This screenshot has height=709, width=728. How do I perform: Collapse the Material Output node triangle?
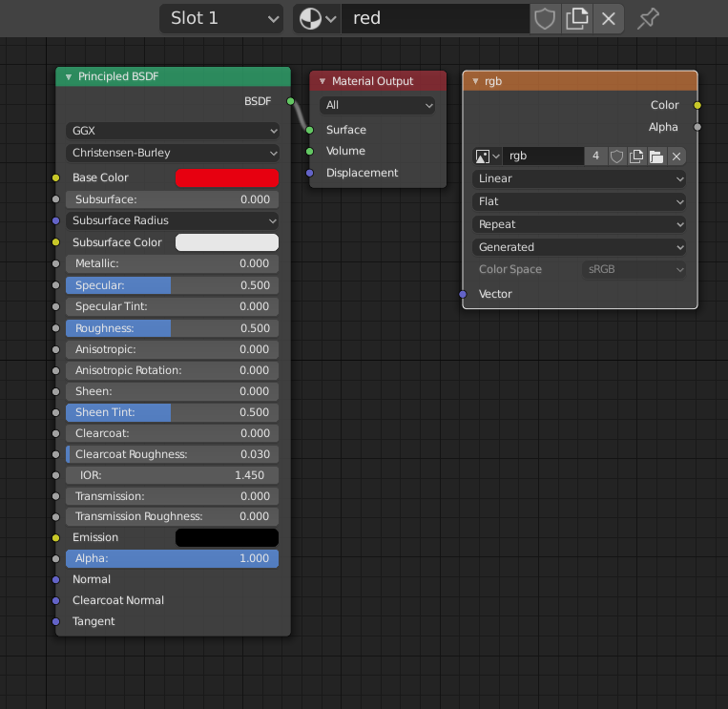[x=322, y=81]
